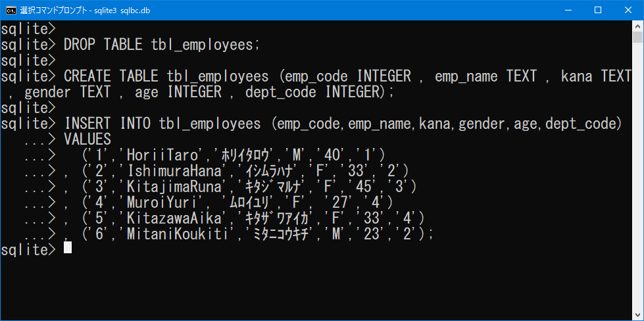The image size is (644, 321).
Task: Click the scrollbar down arrow
Action: coord(638,315)
